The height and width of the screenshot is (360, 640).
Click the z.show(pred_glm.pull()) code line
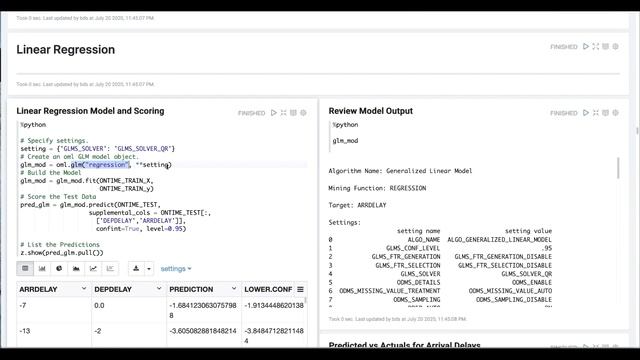point(62,253)
